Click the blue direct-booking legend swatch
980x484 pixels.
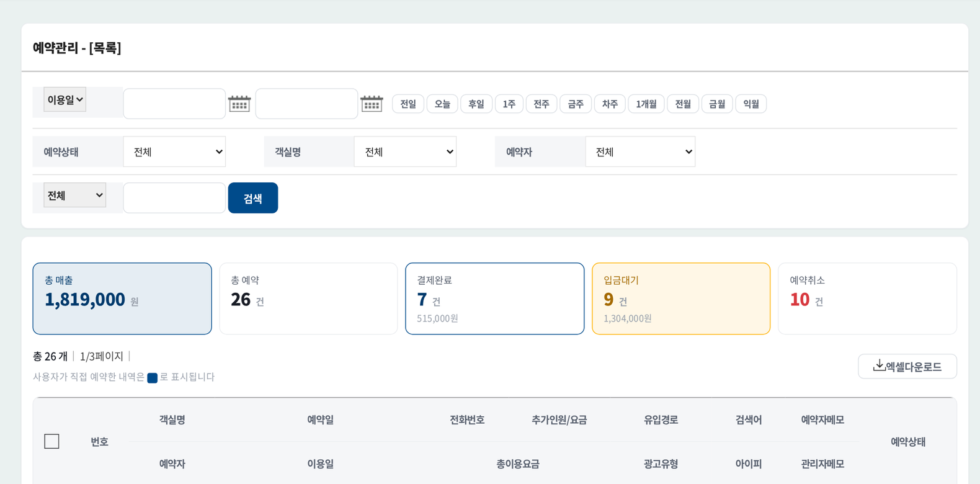(x=152, y=377)
